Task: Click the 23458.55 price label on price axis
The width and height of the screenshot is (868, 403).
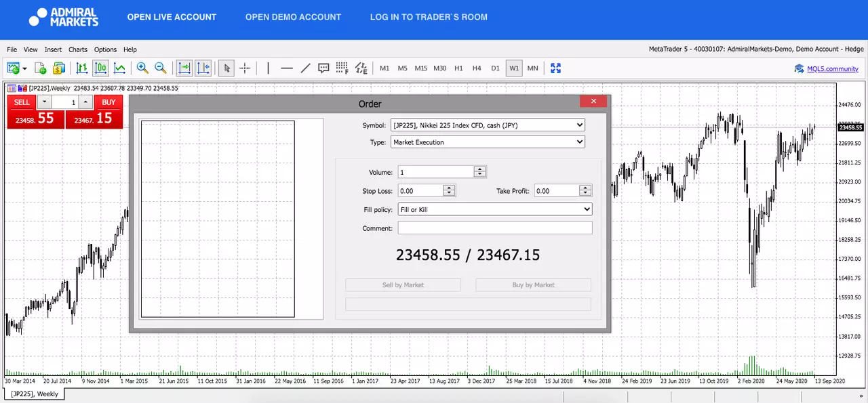Action: 850,127
